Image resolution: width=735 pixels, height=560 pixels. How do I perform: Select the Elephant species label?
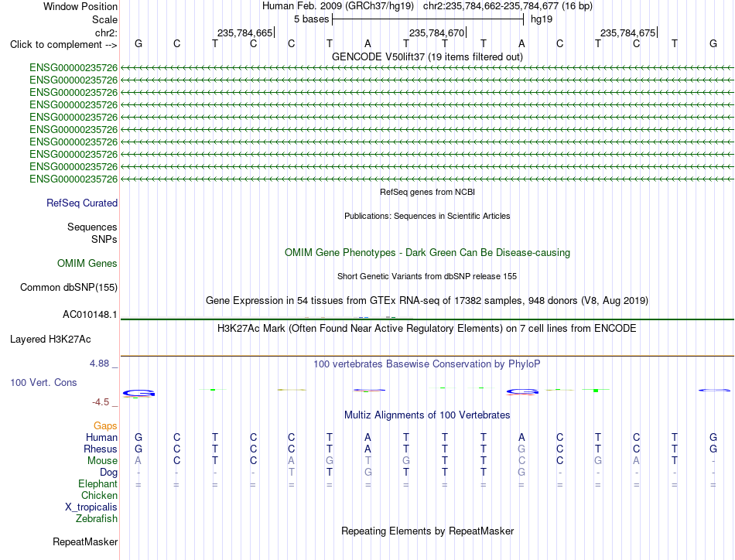97,483
